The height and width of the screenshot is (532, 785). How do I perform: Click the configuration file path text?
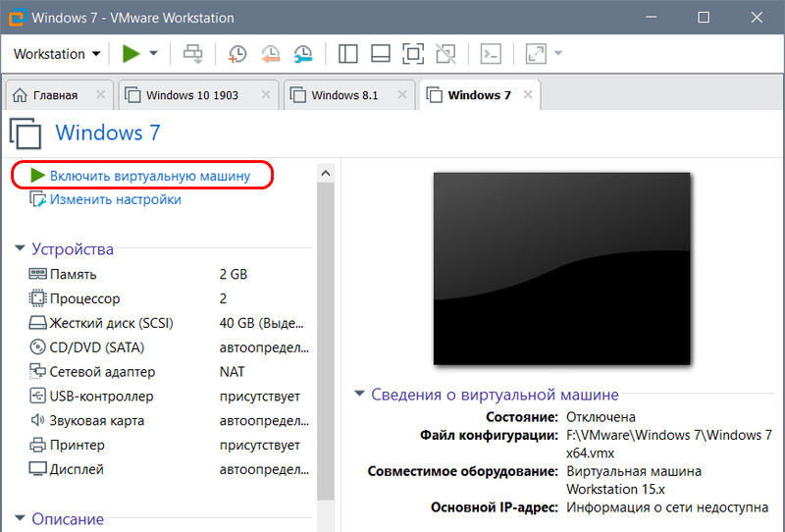tap(669, 444)
